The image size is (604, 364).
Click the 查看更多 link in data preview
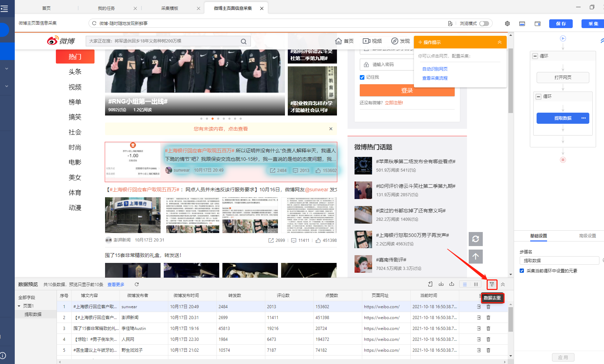[x=116, y=284]
